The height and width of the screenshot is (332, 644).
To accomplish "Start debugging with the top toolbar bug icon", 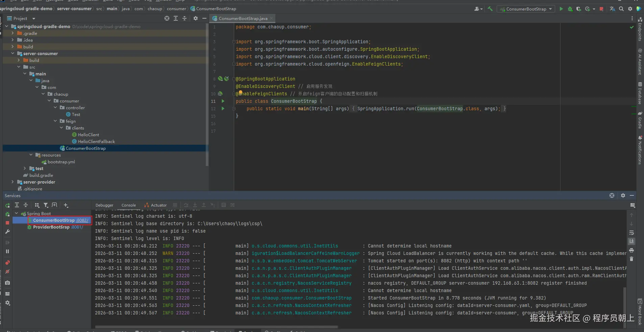I will coord(570,9).
